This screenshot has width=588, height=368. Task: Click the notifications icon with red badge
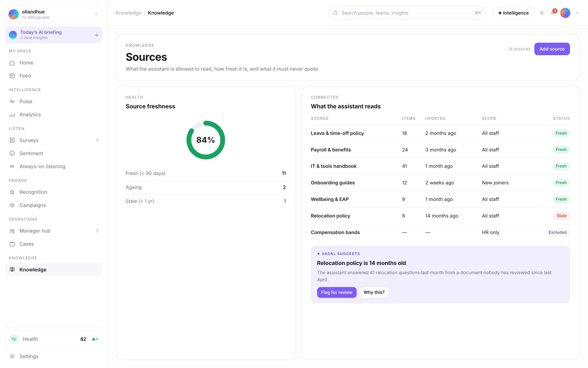tap(553, 13)
